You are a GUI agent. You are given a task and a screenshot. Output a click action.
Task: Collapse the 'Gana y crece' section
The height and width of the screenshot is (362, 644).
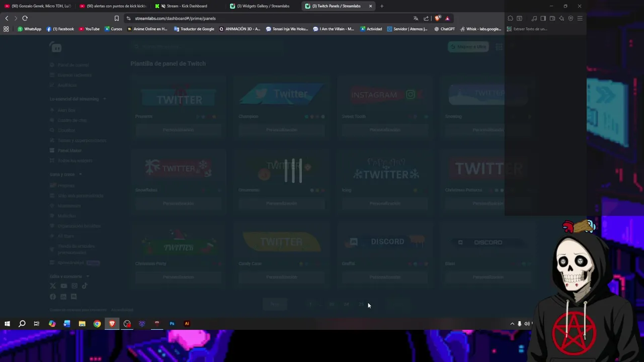click(80, 174)
